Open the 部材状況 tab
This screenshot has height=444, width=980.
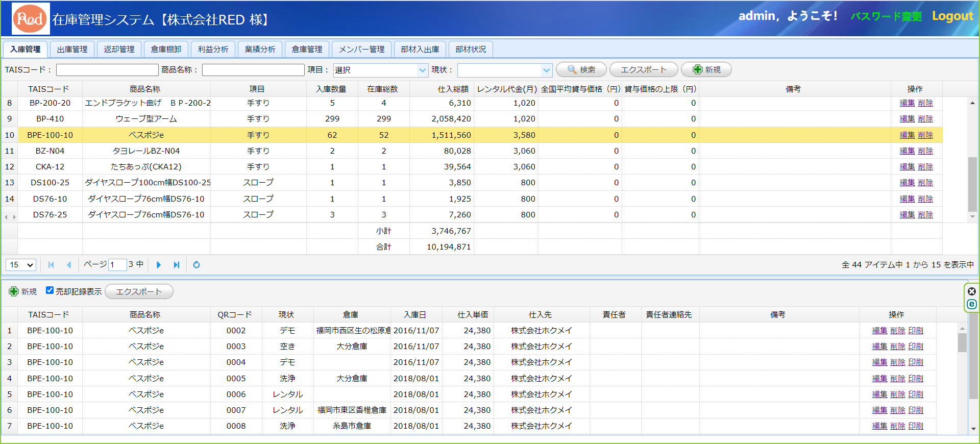471,50
